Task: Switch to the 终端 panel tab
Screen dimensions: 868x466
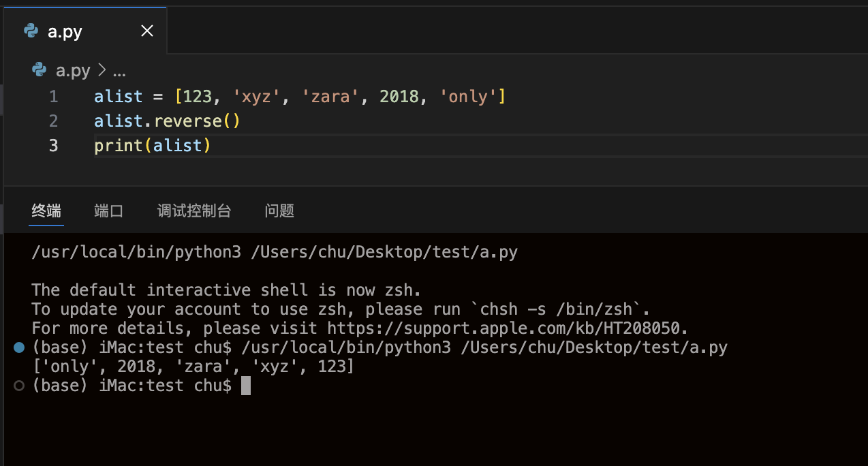Action: pos(46,211)
